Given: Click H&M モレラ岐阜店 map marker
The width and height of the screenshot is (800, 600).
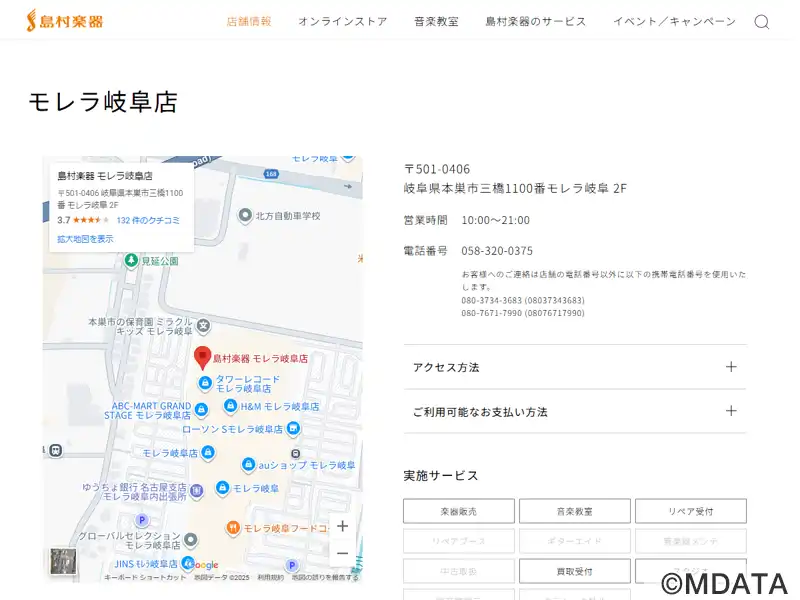Looking at the screenshot, I should tap(231, 406).
